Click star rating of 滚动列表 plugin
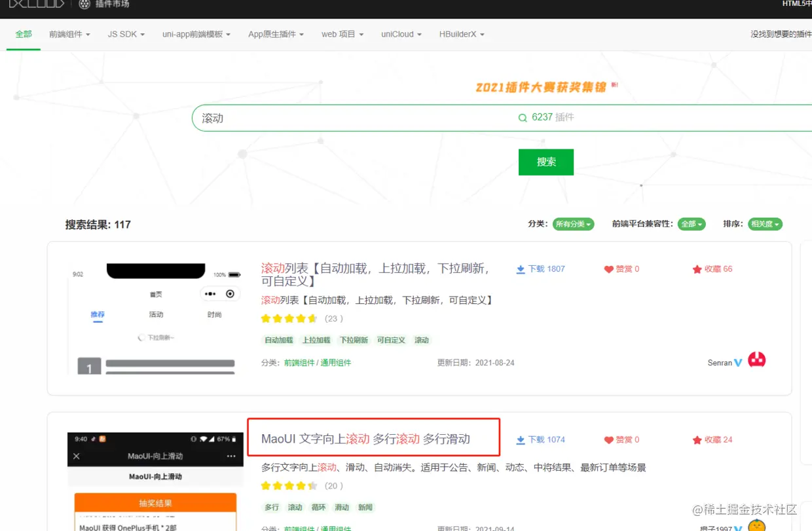This screenshot has height=531, width=812. pyautogui.click(x=289, y=319)
